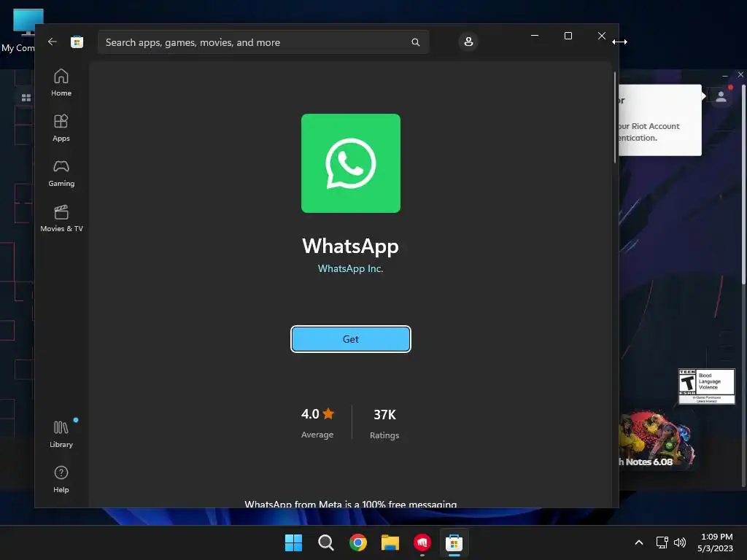
Task: Open the Windows Start menu
Action: click(x=293, y=542)
